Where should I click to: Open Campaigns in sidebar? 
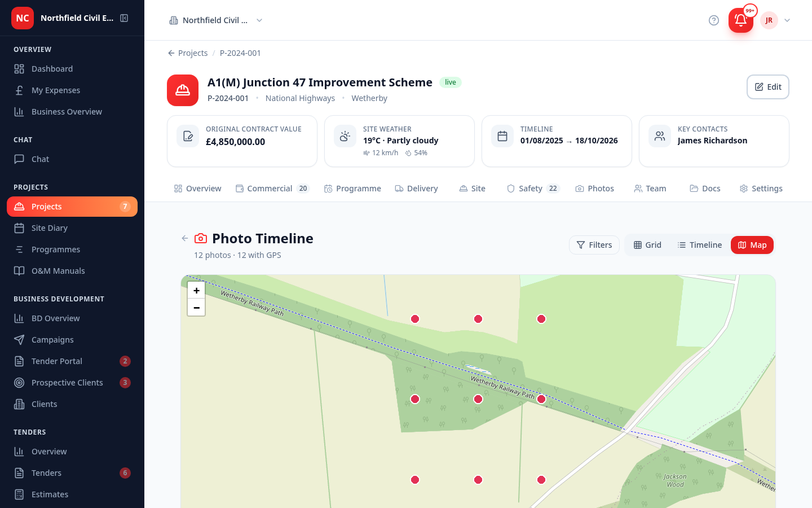click(72, 340)
